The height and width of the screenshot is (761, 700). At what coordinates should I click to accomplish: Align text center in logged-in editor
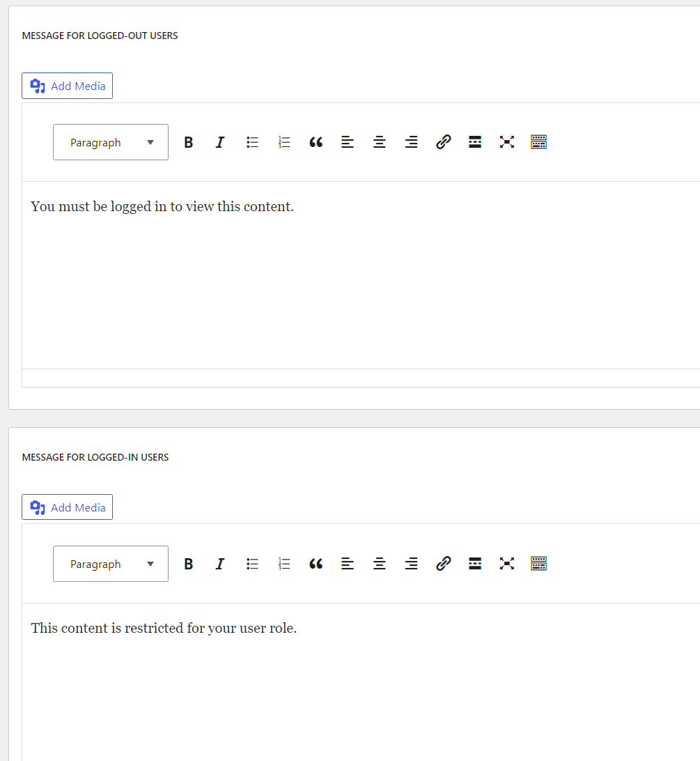coord(380,564)
